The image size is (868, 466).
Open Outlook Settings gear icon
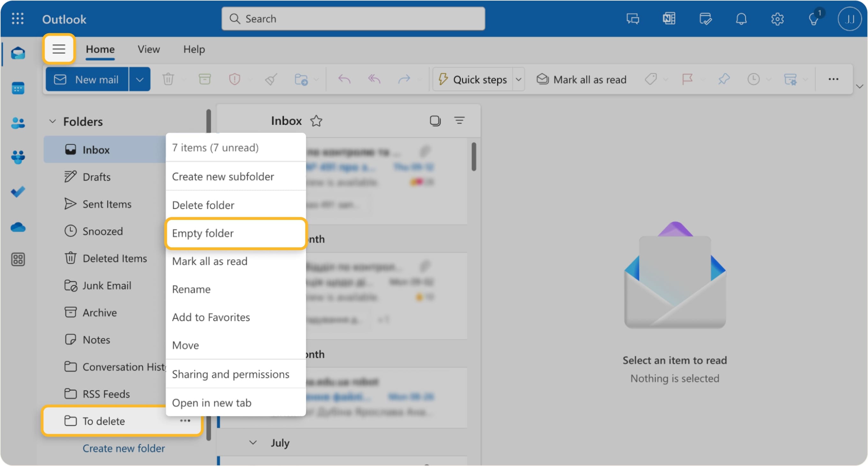pyautogui.click(x=777, y=19)
